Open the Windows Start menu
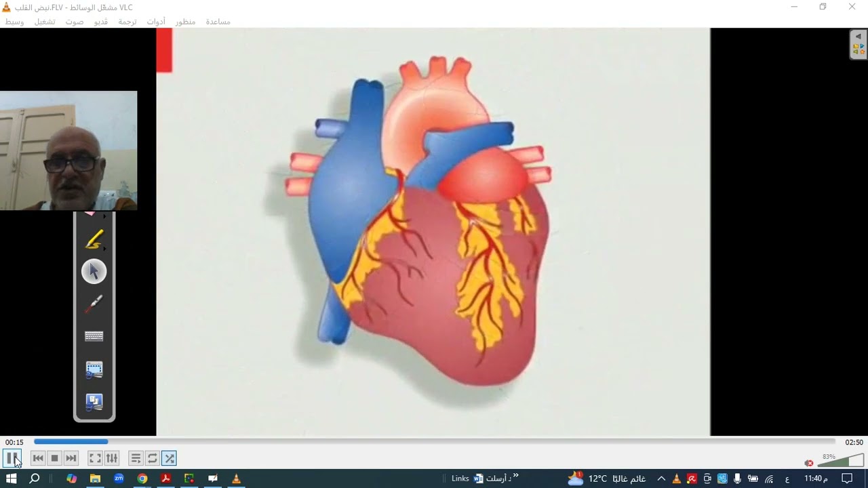868x488 pixels. [x=11, y=479]
